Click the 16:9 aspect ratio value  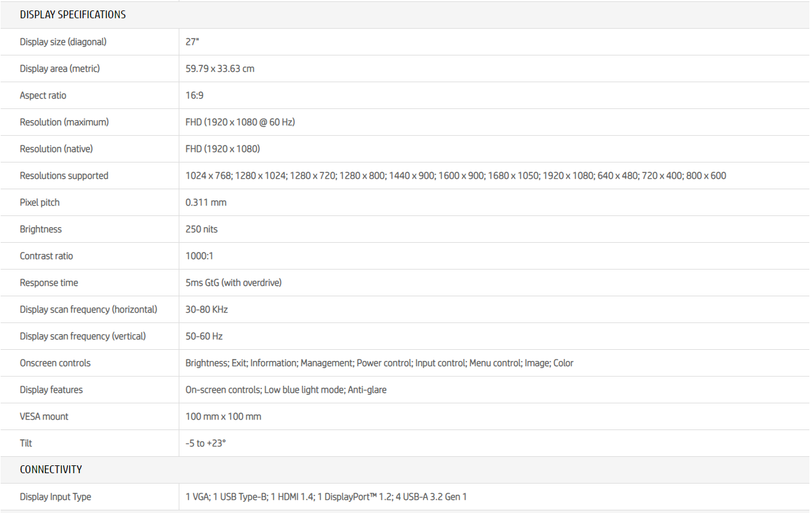point(194,95)
